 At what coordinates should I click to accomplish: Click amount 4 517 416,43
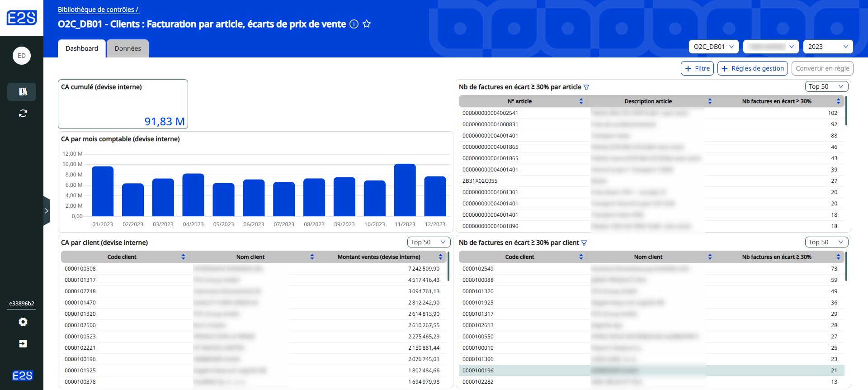coord(424,280)
